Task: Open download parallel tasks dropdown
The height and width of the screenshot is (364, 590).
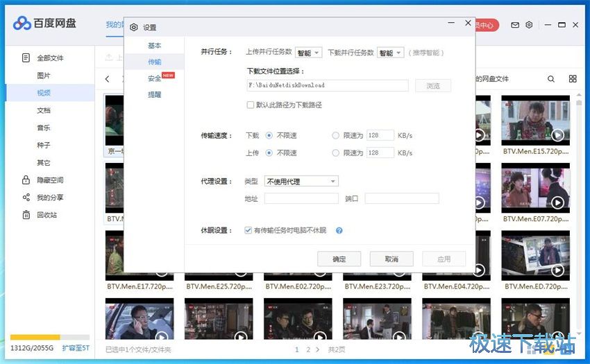Action: [x=391, y=53]
